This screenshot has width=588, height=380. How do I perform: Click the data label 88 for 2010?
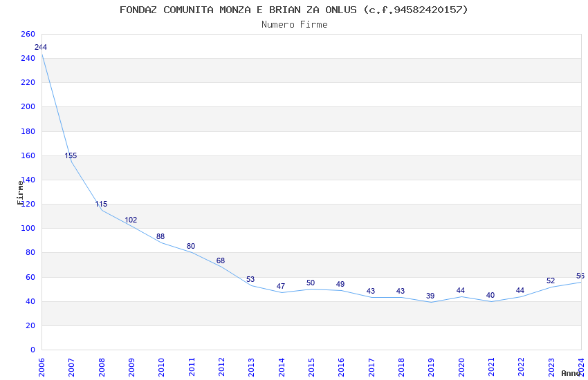(160, 236)
